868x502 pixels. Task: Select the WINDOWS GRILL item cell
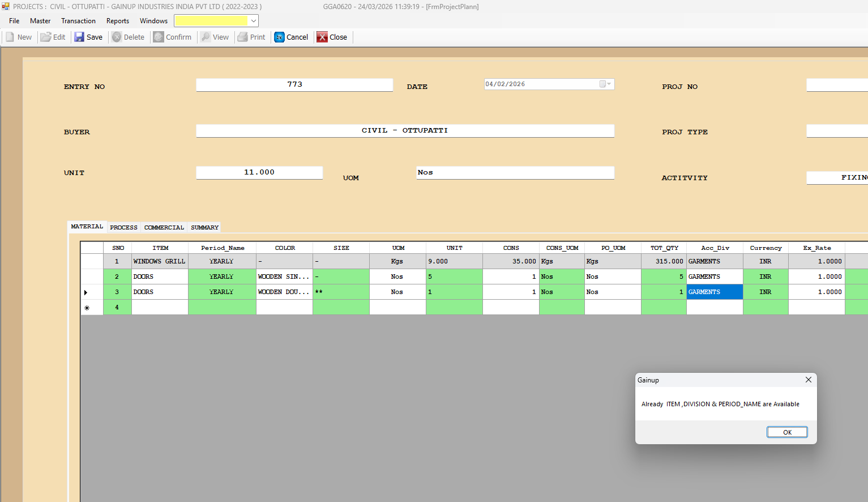160,262
